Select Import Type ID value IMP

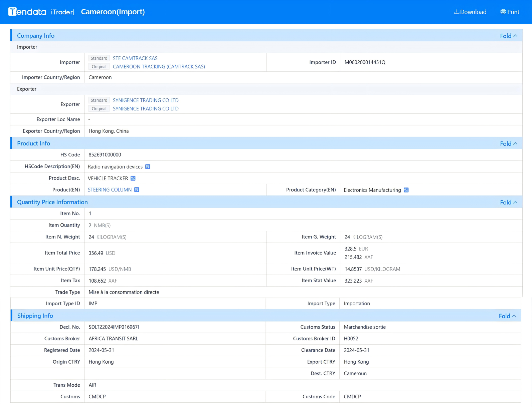click(x=93, y=303)
